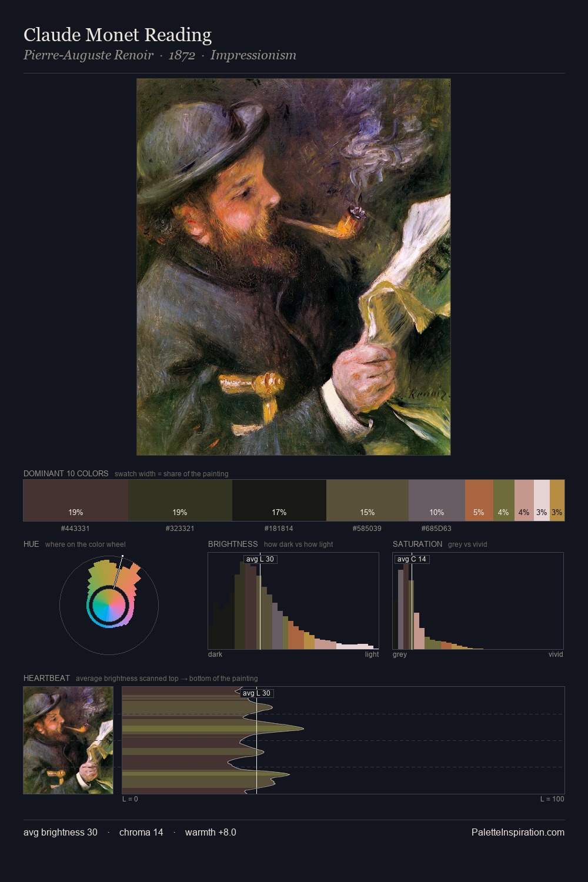Select the 17% near-black swatch #181814
The height and width of the screenshot is (882, 588).
point(279,500)
